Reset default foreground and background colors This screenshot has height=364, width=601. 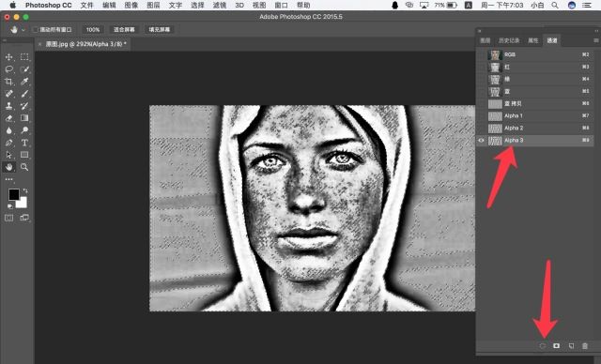point(9,206)
